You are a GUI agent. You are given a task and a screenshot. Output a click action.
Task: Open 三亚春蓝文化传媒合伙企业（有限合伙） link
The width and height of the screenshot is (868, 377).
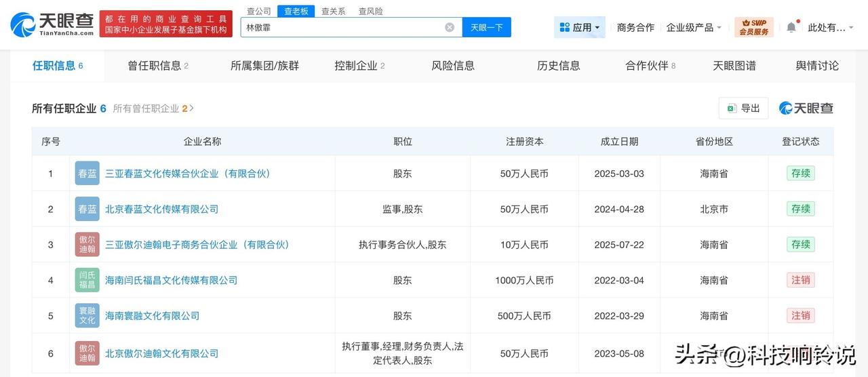[188, 174]
